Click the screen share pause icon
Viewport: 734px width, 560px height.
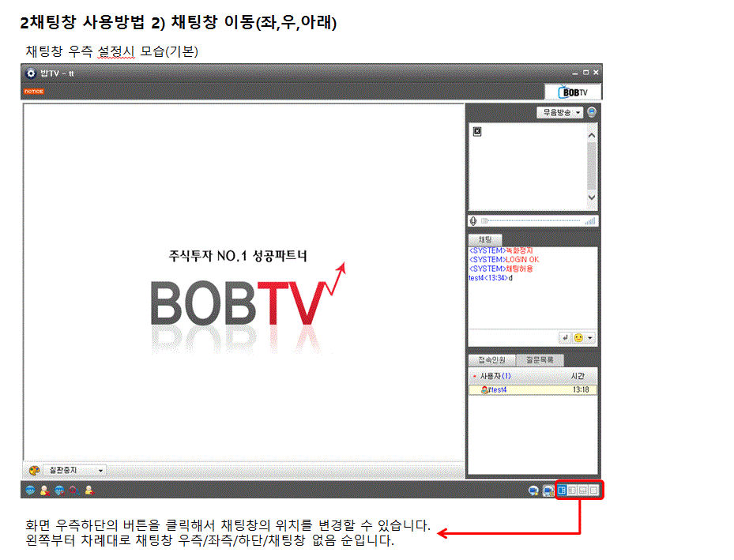pos(548,490)
